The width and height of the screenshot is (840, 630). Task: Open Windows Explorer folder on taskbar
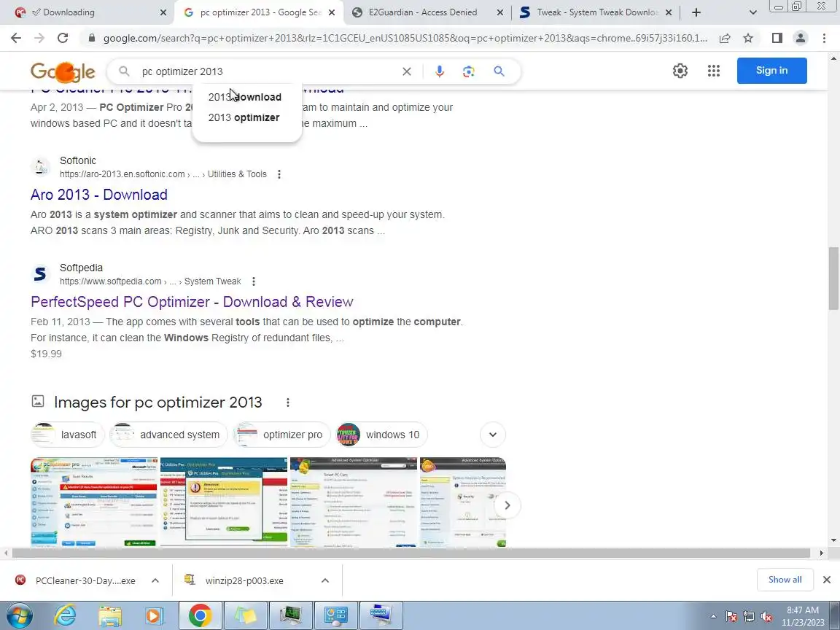click(x=110, y=616)
